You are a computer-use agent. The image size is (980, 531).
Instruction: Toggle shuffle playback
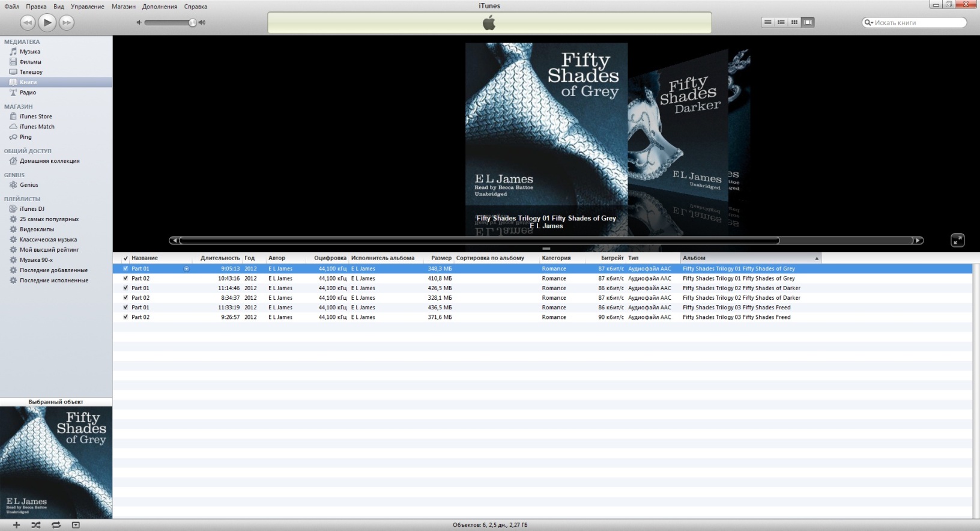point(36,525)
